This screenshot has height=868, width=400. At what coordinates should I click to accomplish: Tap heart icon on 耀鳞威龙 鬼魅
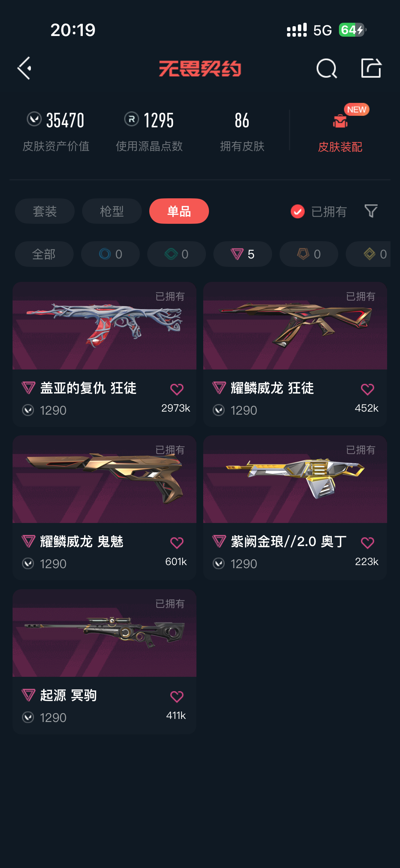pos(177,543)
